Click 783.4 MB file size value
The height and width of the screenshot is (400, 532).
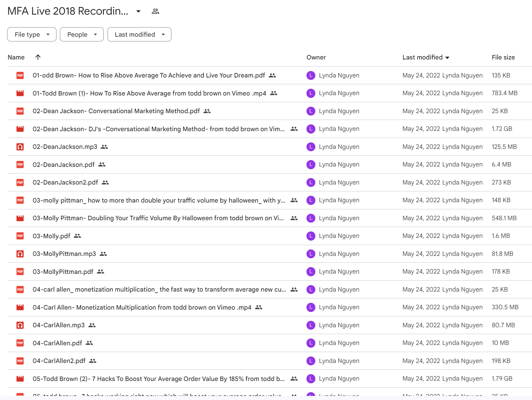504,93
